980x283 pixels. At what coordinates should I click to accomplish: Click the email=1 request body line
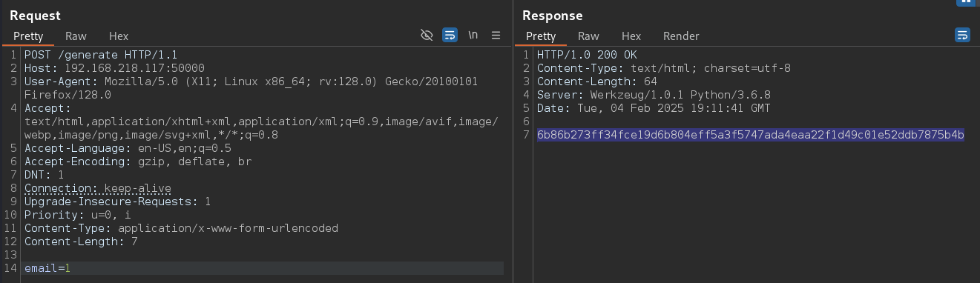coord(47,268)
